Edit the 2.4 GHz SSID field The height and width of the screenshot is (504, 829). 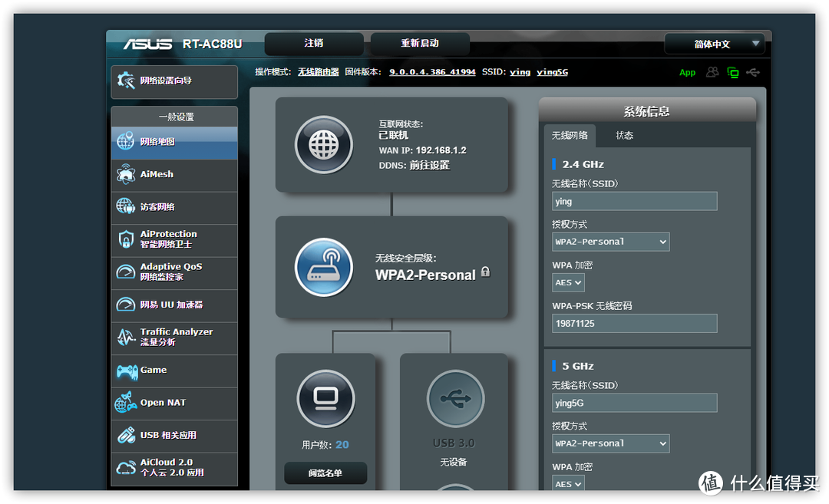point(635,201)
